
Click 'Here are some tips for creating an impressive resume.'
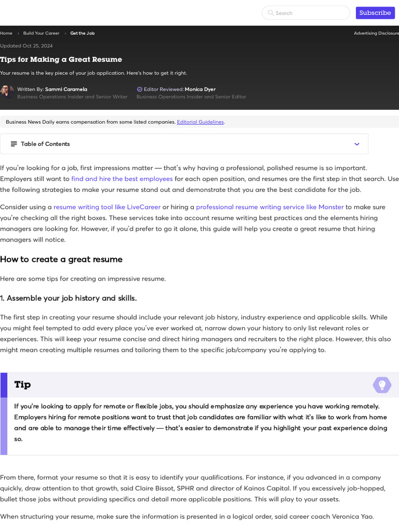tap(83, 279)
